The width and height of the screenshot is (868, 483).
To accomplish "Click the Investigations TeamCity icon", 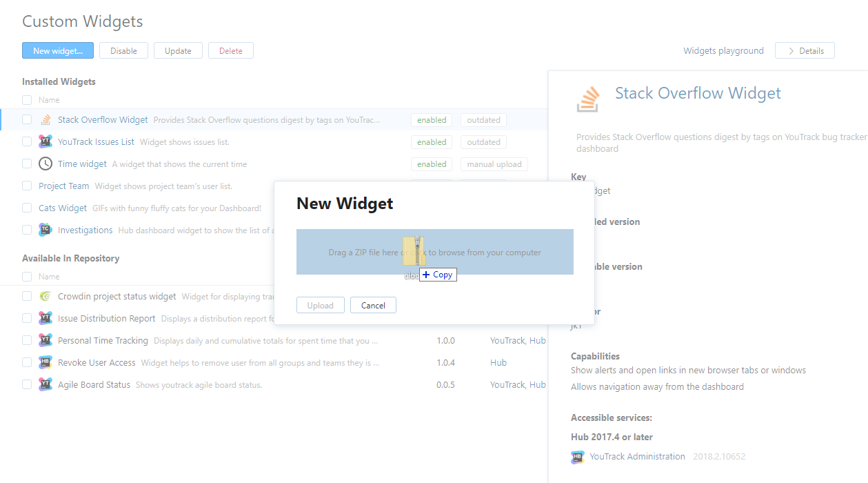I will [x=46, y=230].
